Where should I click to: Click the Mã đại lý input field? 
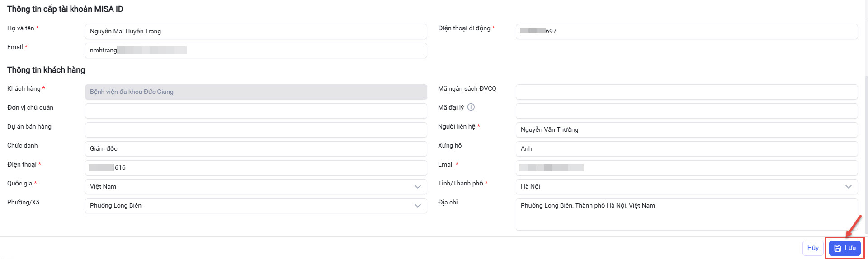686,111
